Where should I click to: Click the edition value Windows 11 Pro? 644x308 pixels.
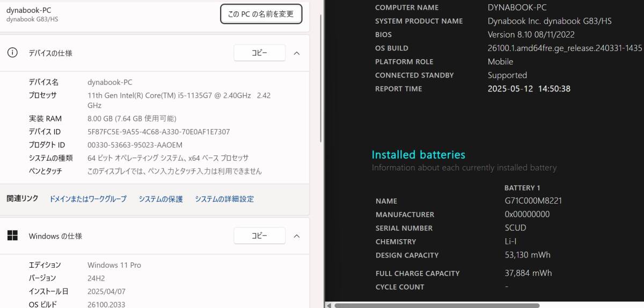pos(114,265)
